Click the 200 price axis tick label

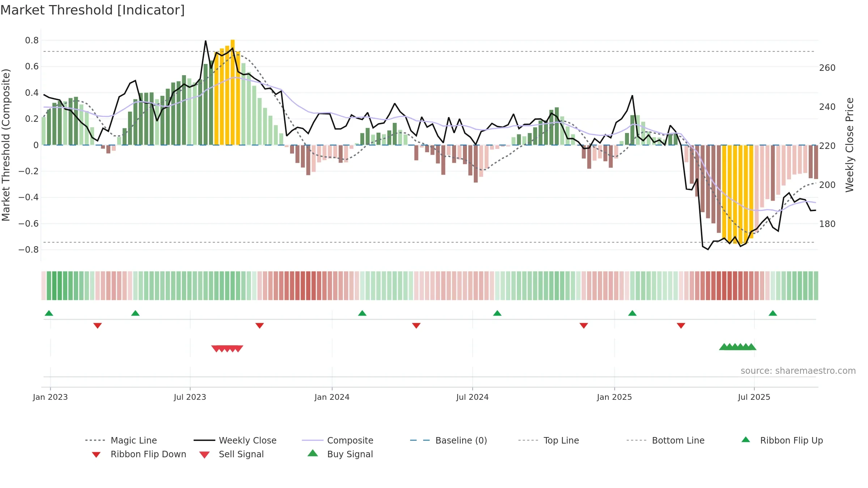coord(827,185)
